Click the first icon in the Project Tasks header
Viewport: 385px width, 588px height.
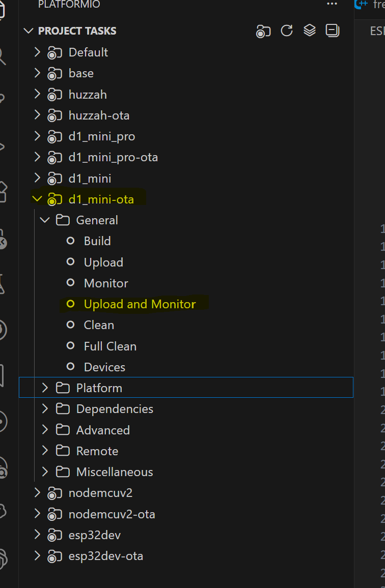[263, 31]
